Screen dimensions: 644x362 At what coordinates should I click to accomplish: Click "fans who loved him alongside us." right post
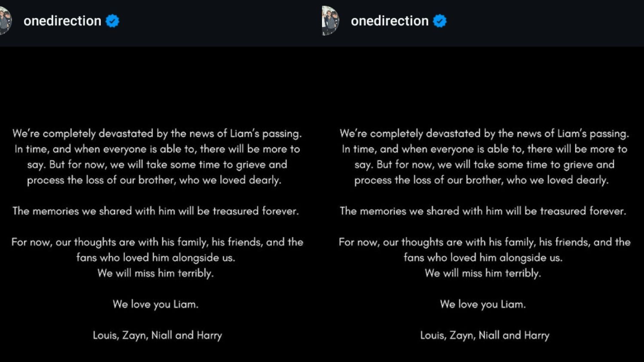(483, 258)
